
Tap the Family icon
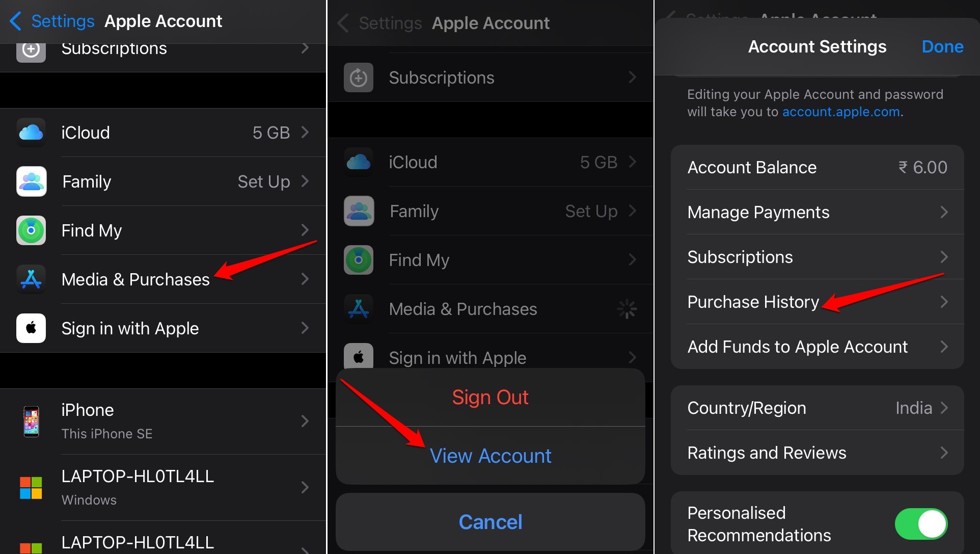pyautogui.click(x=30, y=182)
